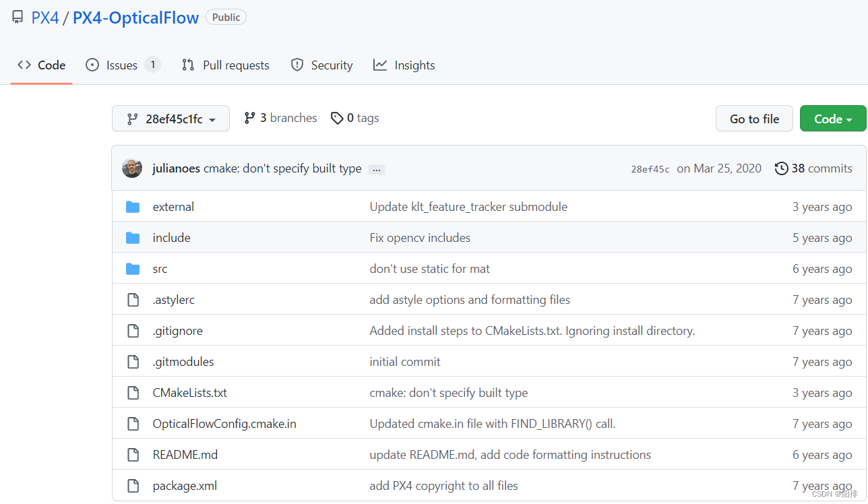The width and height of the screenshot is (868, 504).
Task: Switch to the Code tab
Action: click(x=42, y=65)
